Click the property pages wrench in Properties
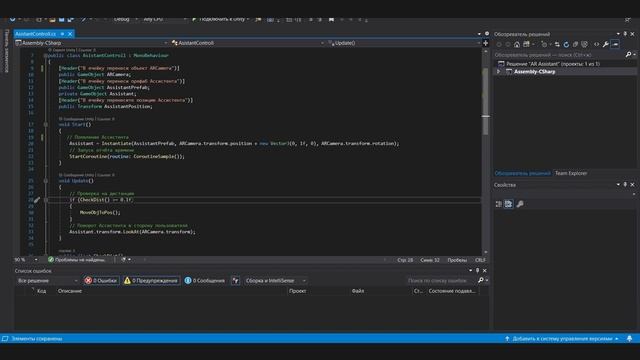640x360 pixels. point(520,204)
